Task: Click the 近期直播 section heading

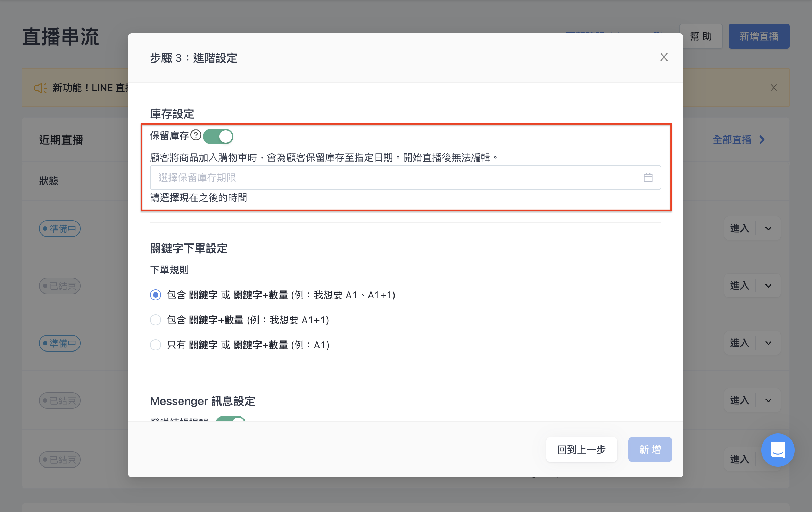Action: tap(61, 140)
